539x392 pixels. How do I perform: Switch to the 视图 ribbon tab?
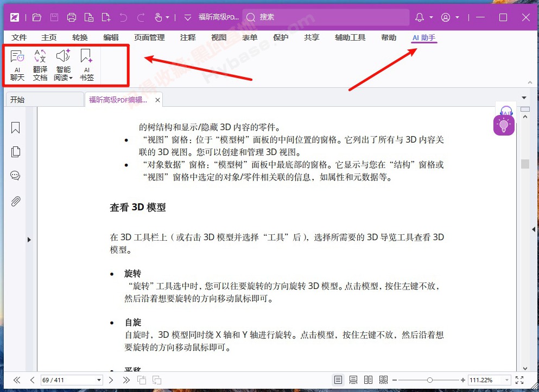click(x=219, y=37)
